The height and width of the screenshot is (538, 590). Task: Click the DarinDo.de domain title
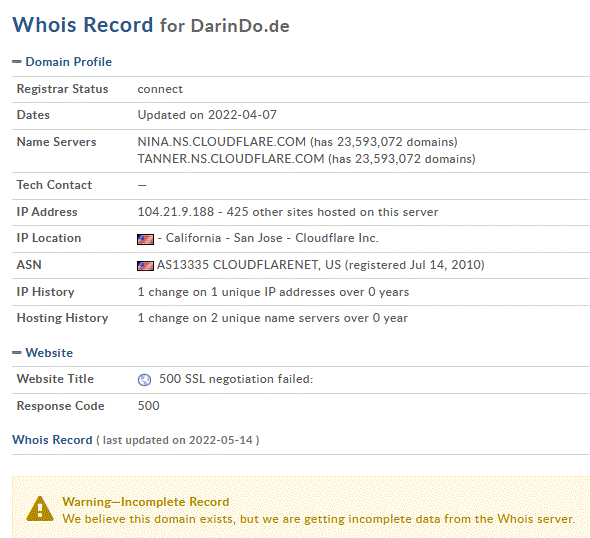(x=240, y=26)
